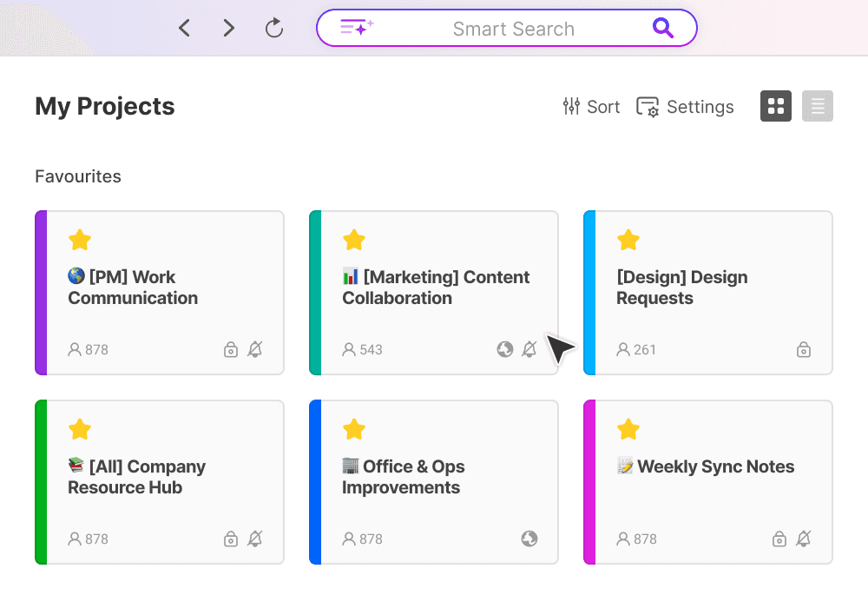
Task: Click muted bell on Weekly Sync Notes
Action: coord(804,539)
